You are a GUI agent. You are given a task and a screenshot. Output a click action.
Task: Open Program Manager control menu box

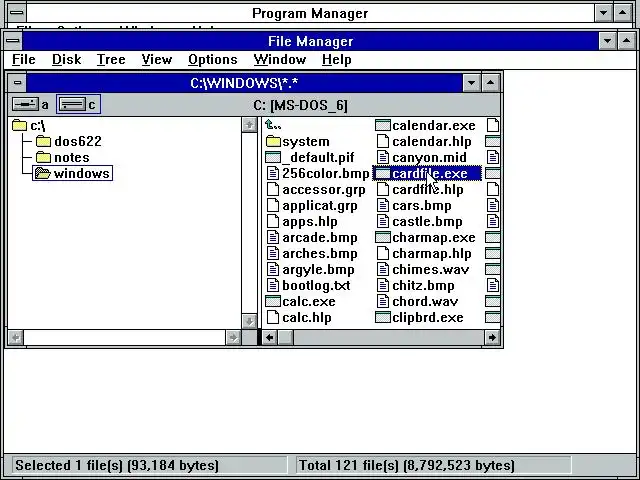tap(16, 13)
